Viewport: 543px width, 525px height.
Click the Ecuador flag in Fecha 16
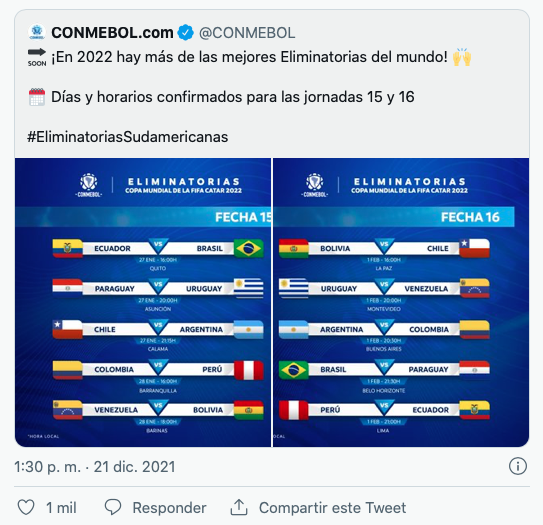pyautogui.click(x=474, y=410)
